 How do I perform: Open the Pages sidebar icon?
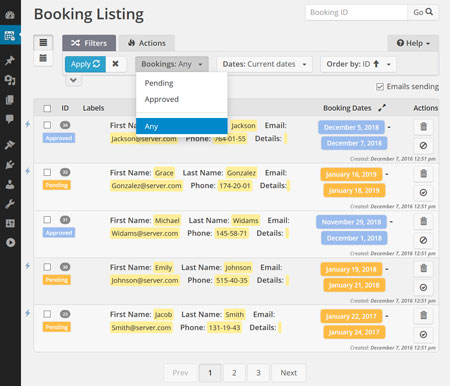coord(10,100)
